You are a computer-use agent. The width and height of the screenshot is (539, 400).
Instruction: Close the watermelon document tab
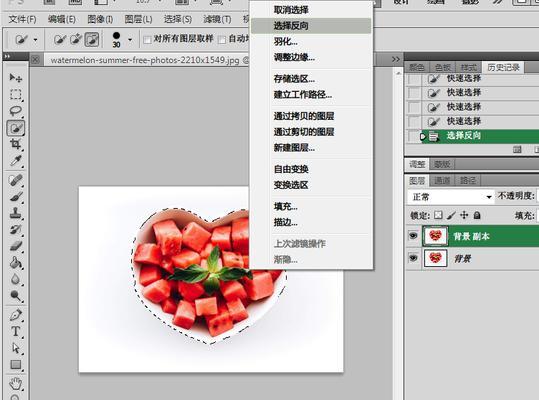click(x=35, y=60)
